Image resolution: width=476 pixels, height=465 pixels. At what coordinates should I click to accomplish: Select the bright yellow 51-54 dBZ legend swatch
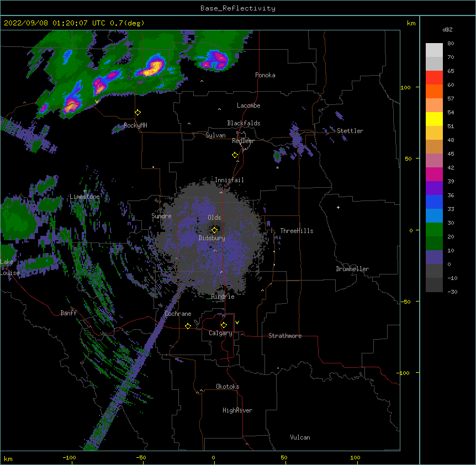pos(434,119)
